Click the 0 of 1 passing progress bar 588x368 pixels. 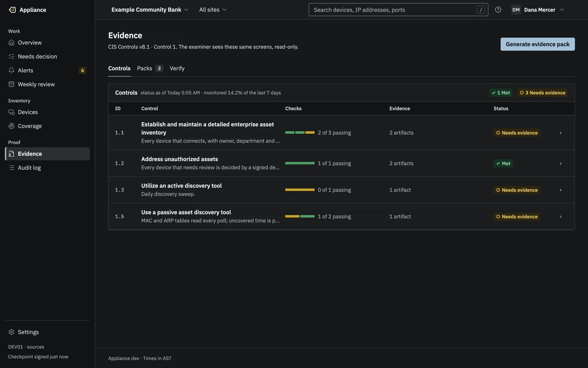pos(300,190)
